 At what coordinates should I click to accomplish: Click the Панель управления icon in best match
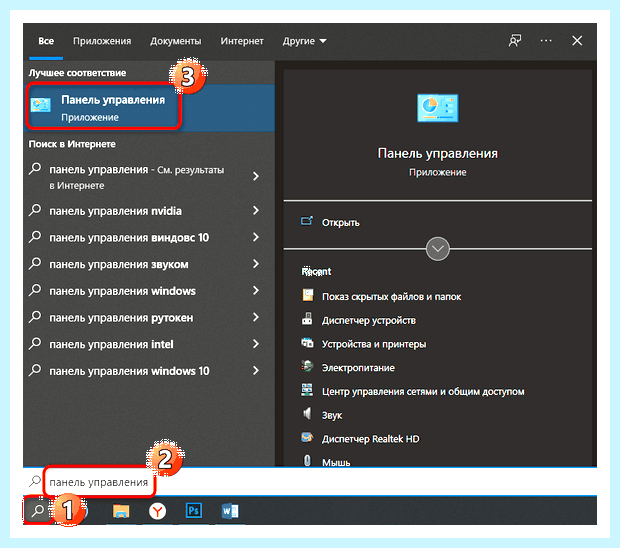(41, 105)
